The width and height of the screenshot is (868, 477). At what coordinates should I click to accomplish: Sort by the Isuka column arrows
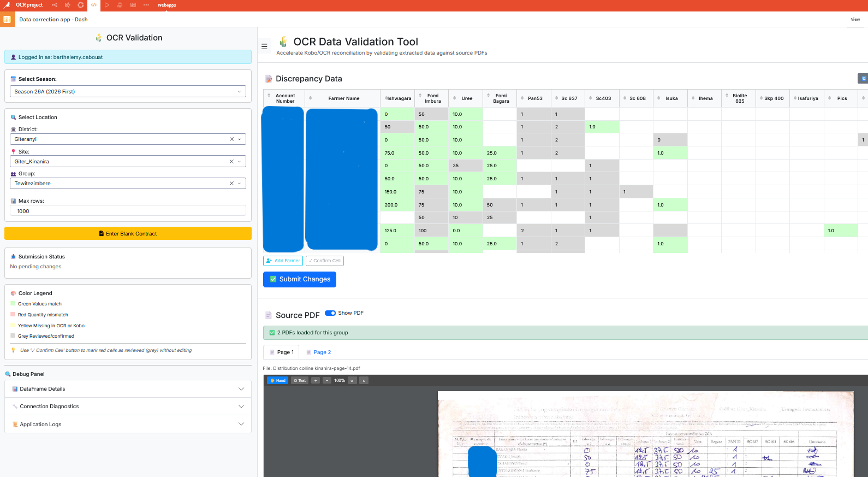pos(659,98)
